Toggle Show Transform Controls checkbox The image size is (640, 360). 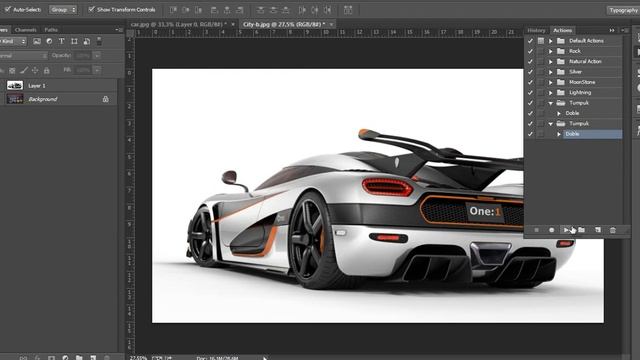point(91,9)
